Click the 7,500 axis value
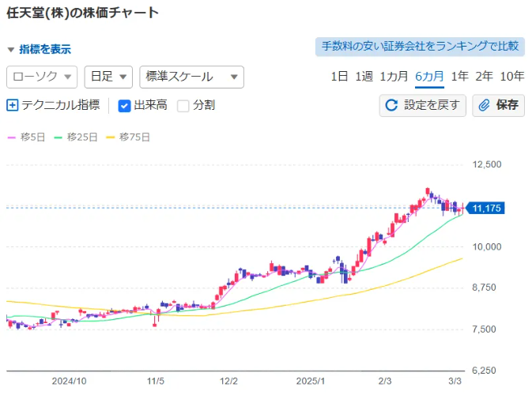Screen dimensions: 532x395 (484, 329)
